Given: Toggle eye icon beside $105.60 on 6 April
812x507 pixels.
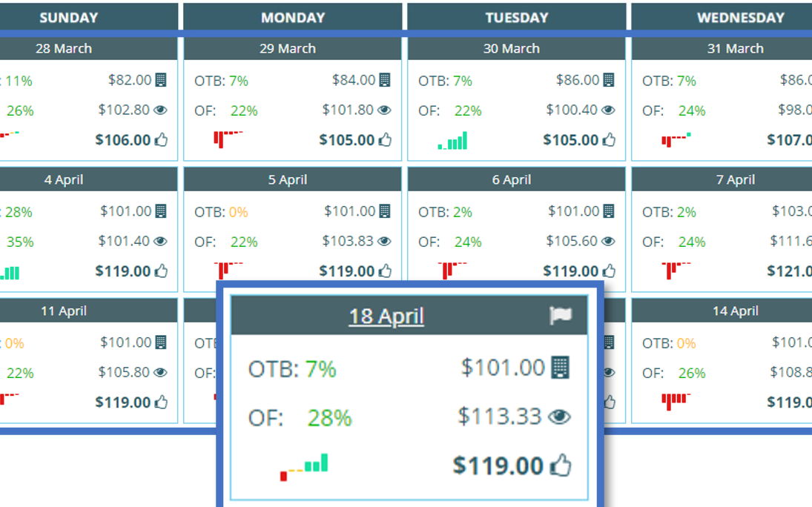Looking at the screenshot, I should click(x=608, y=242).
